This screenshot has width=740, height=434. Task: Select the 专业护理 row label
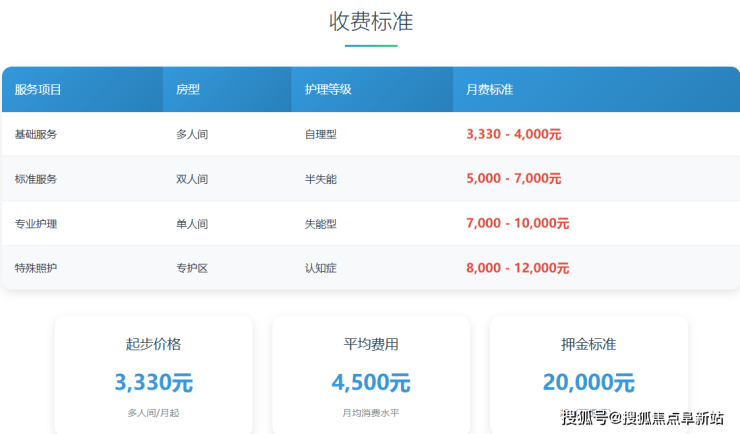coord(36,224)
